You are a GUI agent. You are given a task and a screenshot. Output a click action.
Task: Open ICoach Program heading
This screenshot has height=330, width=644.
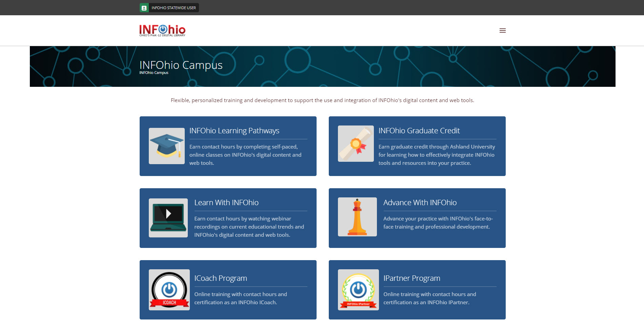[221, 278]
